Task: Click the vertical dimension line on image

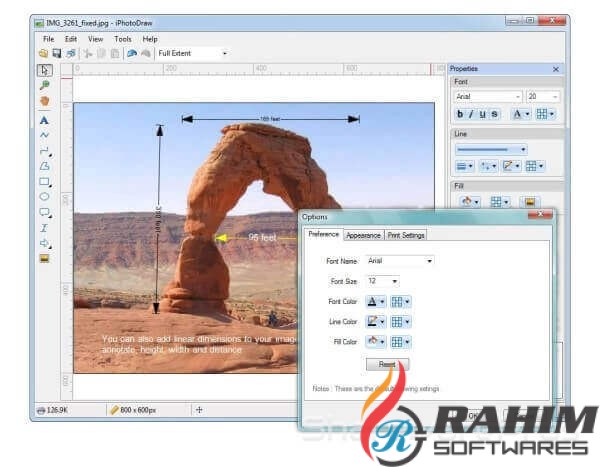Action: click(x=159, y=219)
